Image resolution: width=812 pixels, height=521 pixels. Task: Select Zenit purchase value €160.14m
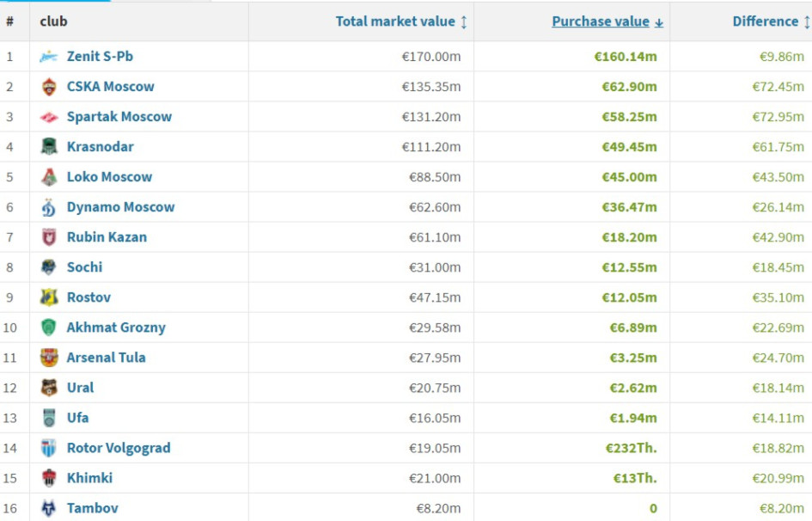coord(626,57)
